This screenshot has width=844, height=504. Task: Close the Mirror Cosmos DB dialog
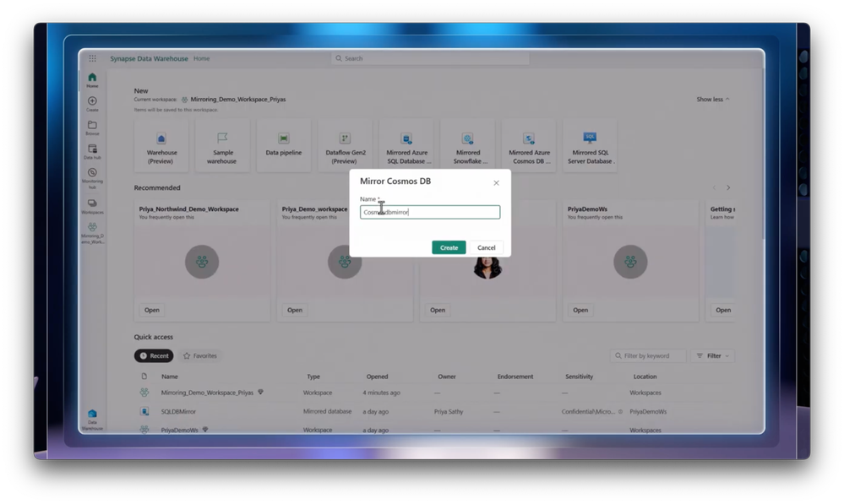click(496, 183)
